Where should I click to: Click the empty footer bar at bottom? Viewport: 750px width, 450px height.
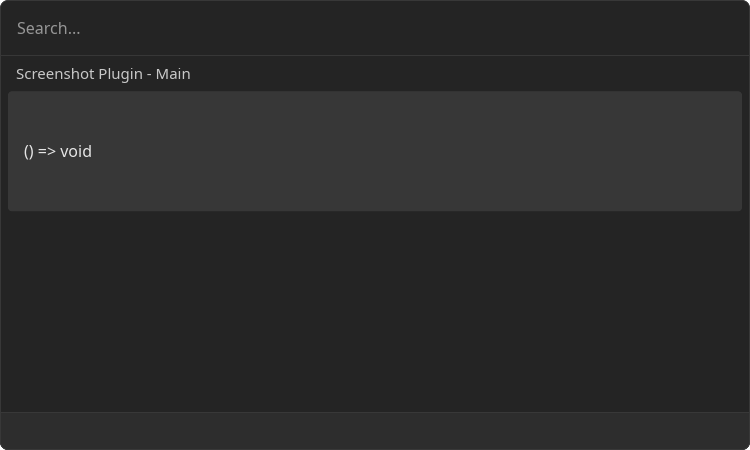coord(375,431)
